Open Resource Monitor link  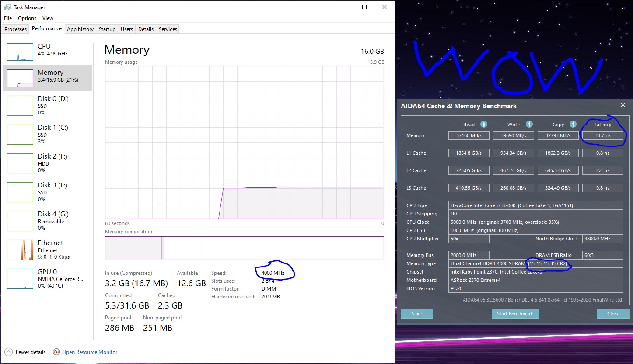(x=90, y=352)
